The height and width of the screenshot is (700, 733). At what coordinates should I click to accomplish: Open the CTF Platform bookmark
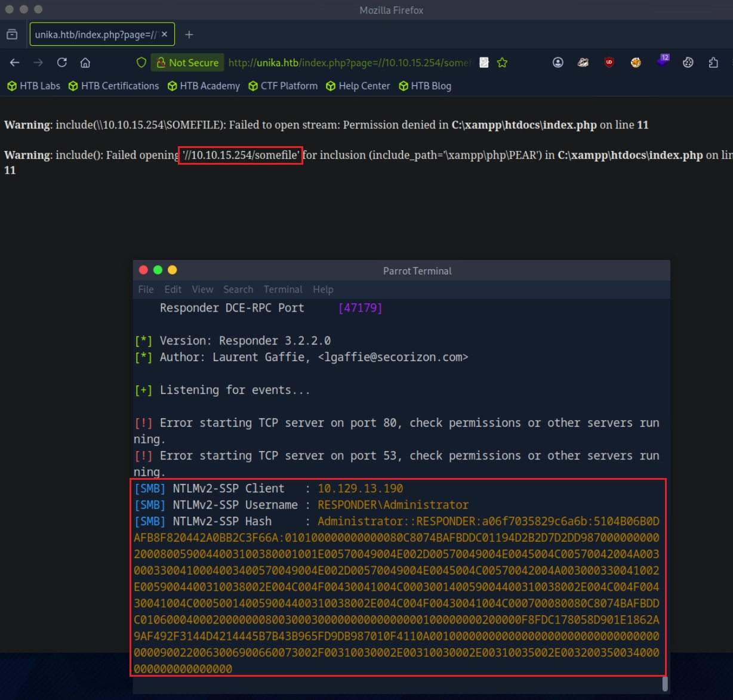tap(283, 86)
